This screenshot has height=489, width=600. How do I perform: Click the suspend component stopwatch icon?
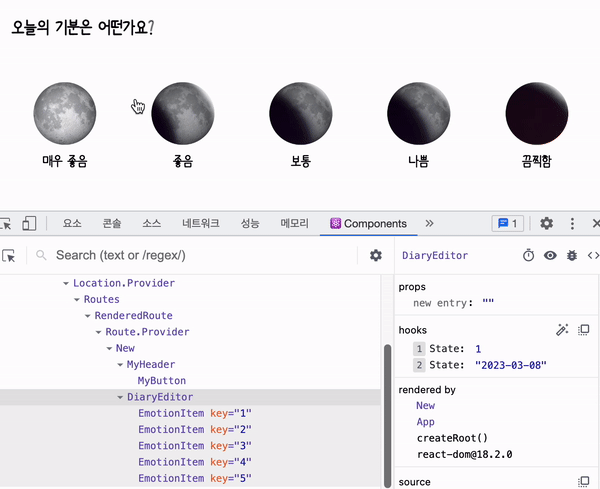click(x=528, y=255)
